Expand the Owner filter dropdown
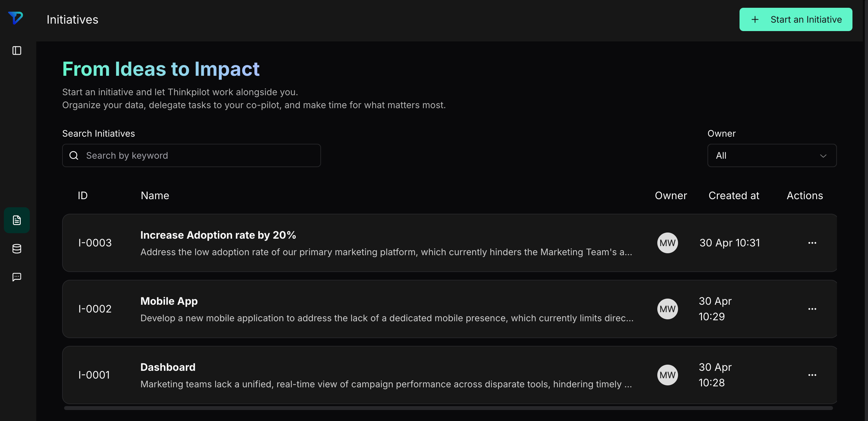Screen dimensions: 868x421 772,155
